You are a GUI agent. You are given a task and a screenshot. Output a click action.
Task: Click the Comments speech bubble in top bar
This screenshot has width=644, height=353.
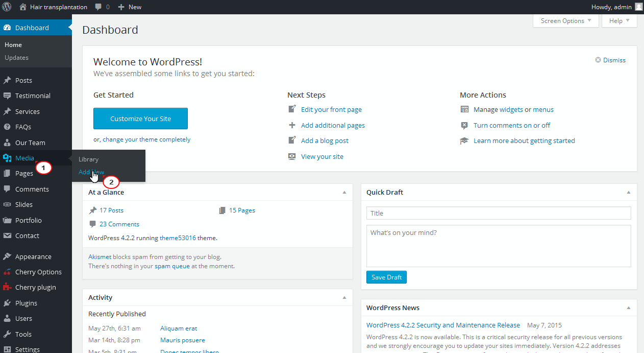pos(97,7)
